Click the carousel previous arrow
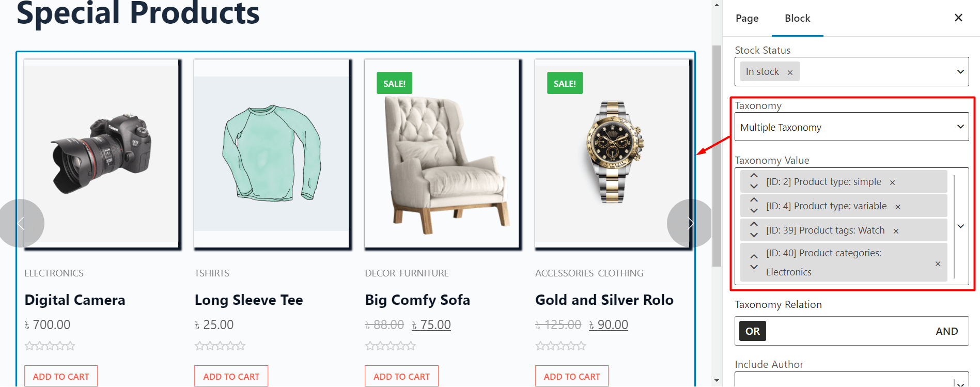The image size is (980, 387). (22, 223)
